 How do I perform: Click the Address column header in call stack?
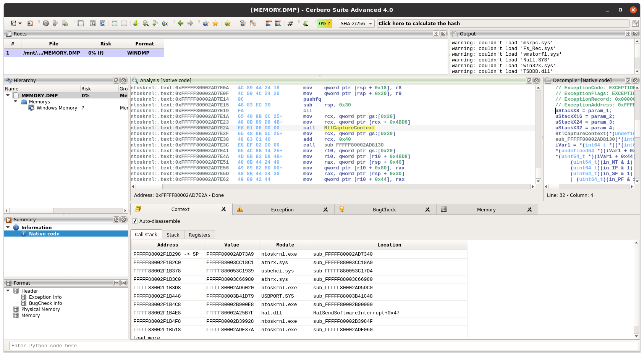pos(168,245)
